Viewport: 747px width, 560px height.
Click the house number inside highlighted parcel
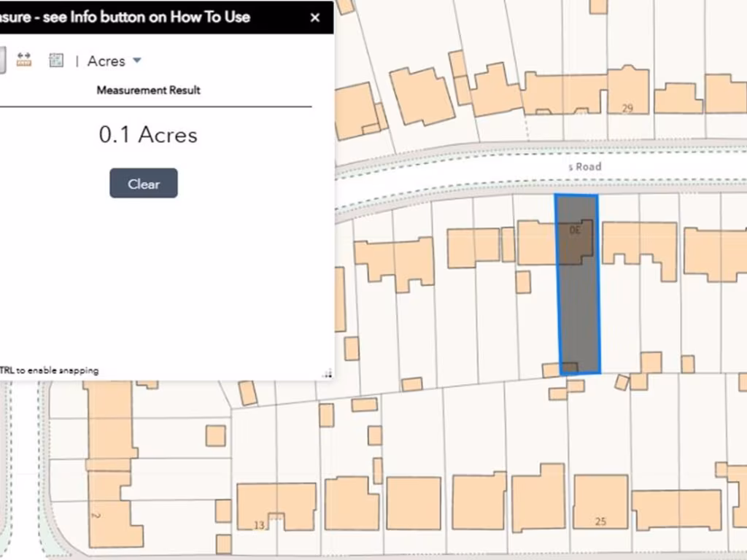tap(574, 230)
